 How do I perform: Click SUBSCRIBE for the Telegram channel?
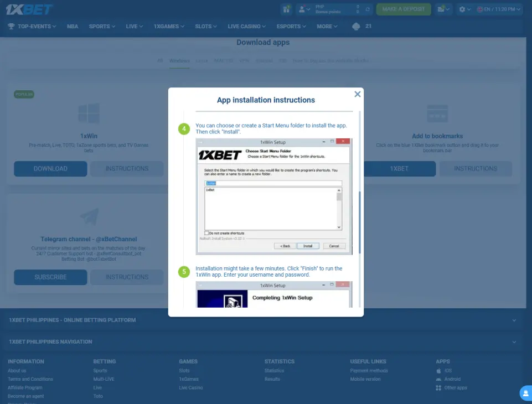50,277
